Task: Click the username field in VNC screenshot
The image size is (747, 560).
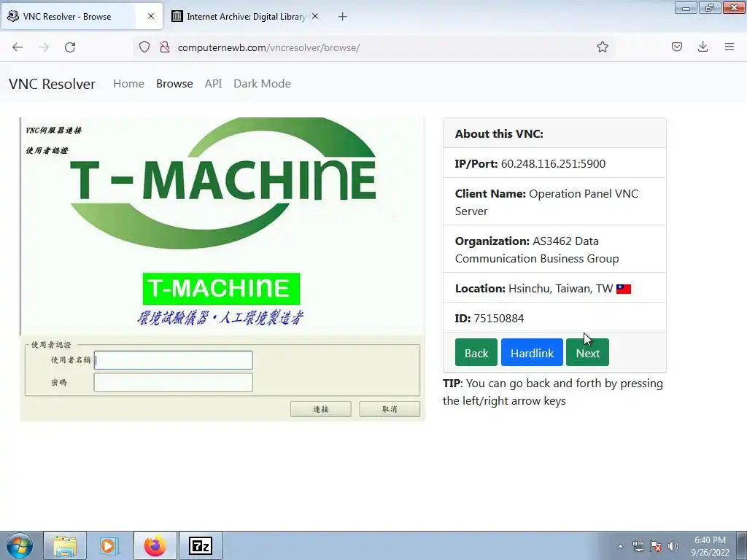Action: click(x=174, y=360)
